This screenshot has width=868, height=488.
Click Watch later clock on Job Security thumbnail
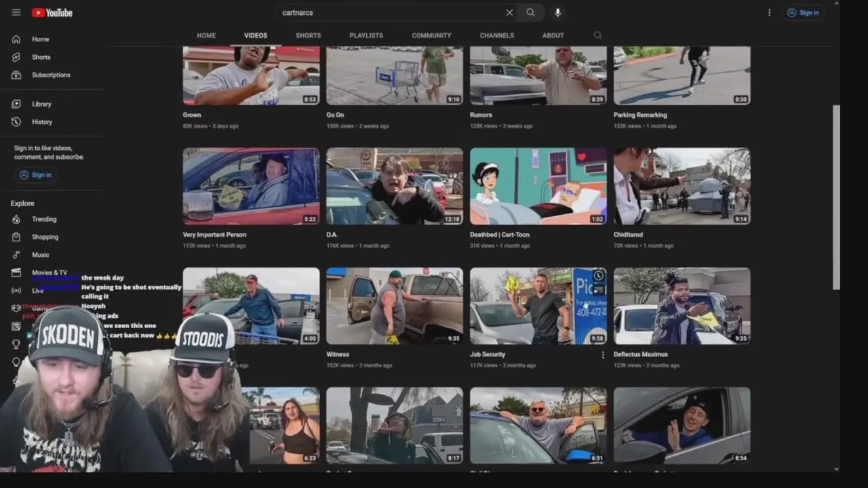[599, 276]
